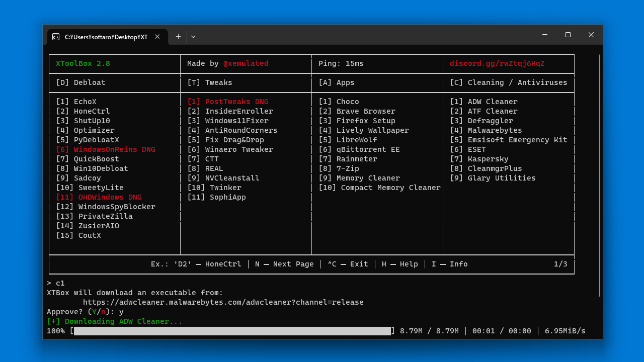
Task: Click the [6] Winaero Tweaker entry
Action: (x=230, y=149)
